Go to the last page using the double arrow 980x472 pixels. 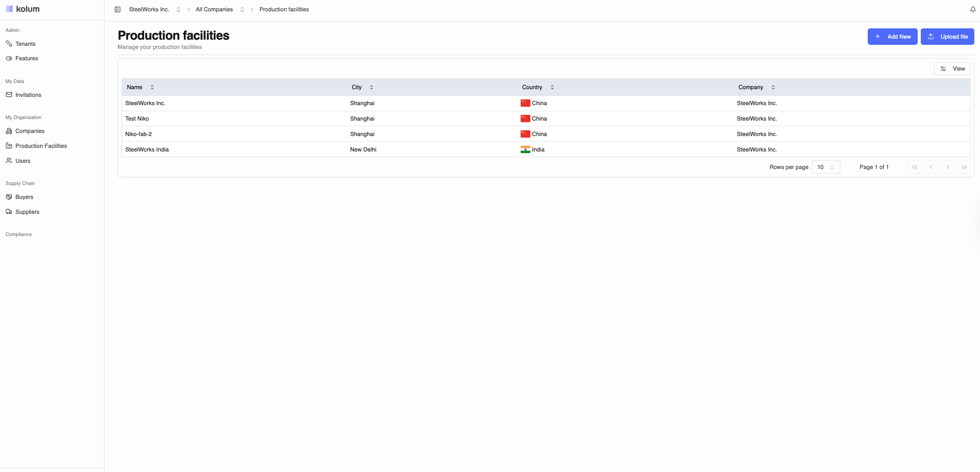964,167
